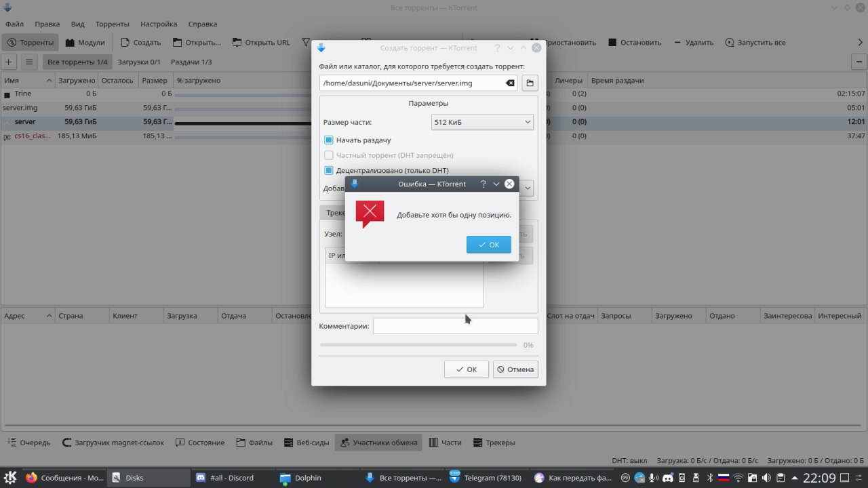868x488 pixels.
Task: Open the Wi-Fi network tray icon
Action: (x=738, y=478)
